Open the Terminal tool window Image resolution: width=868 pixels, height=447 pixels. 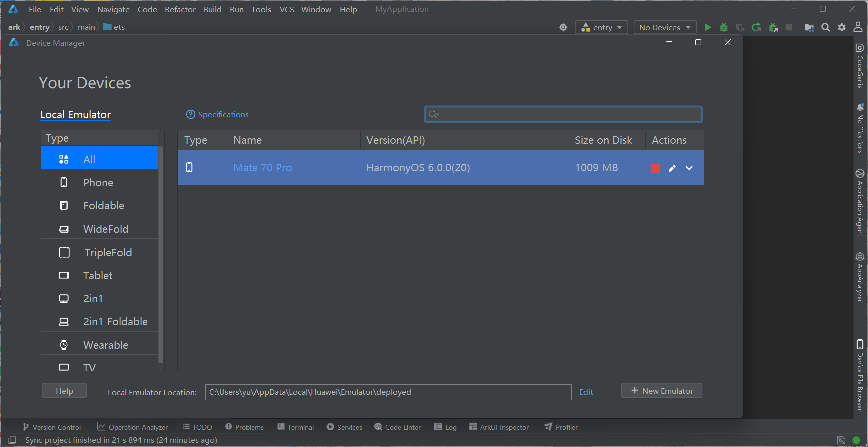coord(295,427)
